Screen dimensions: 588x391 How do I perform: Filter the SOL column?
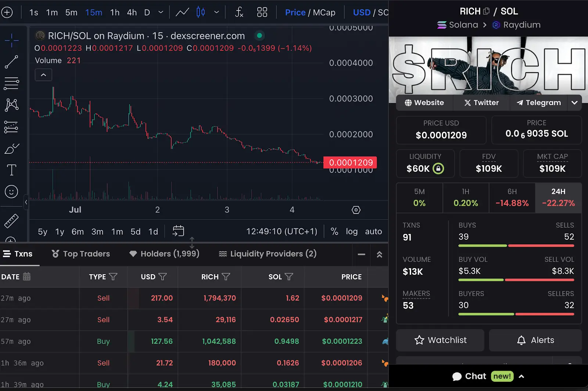(289, 277)
